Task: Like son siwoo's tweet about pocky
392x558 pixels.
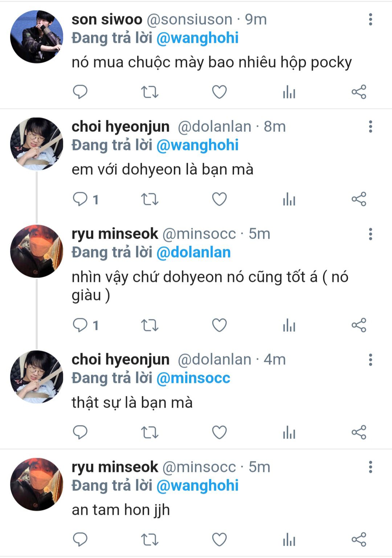Action: pyautogui.click(x=219, y=92)
